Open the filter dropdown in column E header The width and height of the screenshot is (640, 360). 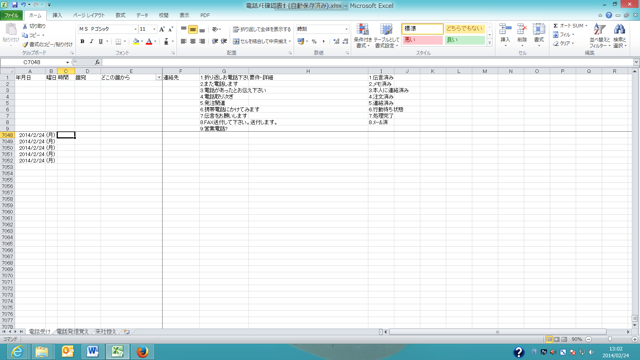pos(158,78)
